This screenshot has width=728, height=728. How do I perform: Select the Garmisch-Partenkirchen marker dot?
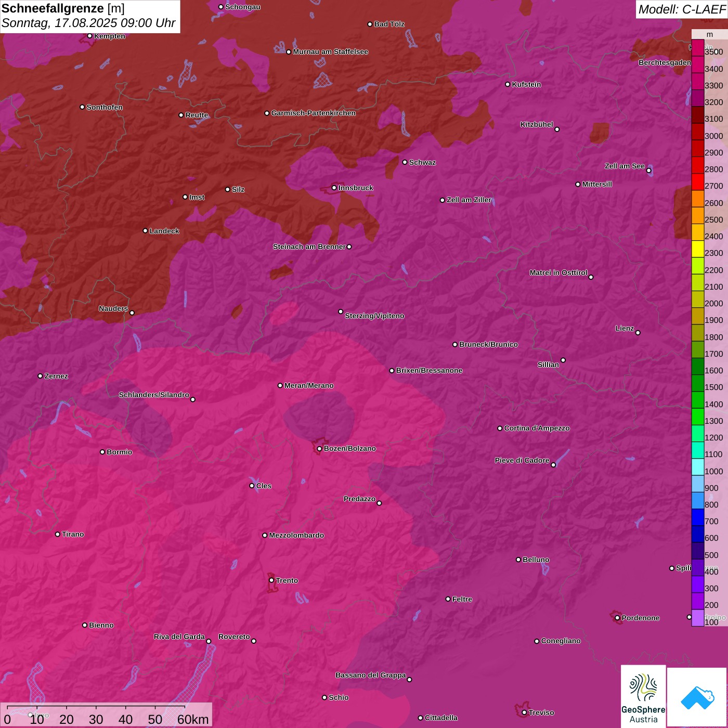[267, 113]
